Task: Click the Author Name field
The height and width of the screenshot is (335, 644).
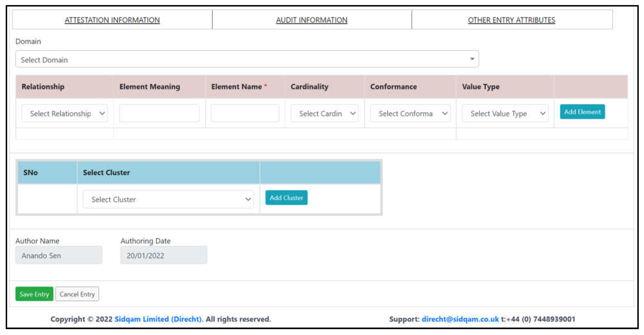Action: pos(59,255)
